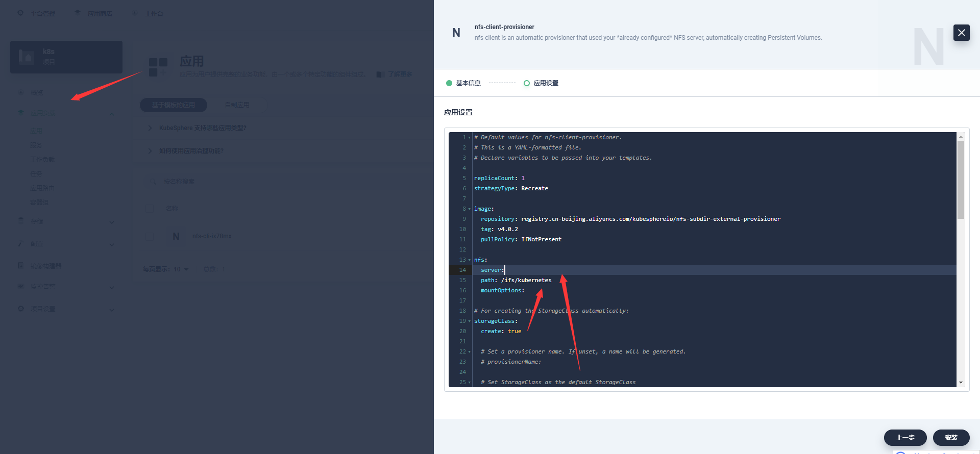Click the 项目设置 gear icon
Viewport: 980px width, 454px height.
21,309
